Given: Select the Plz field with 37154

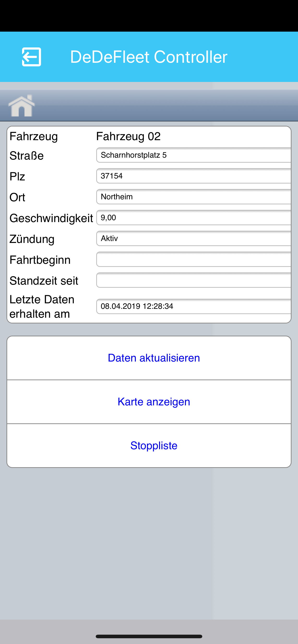Looking at the screenshot, I should click(x=194, y=176).
